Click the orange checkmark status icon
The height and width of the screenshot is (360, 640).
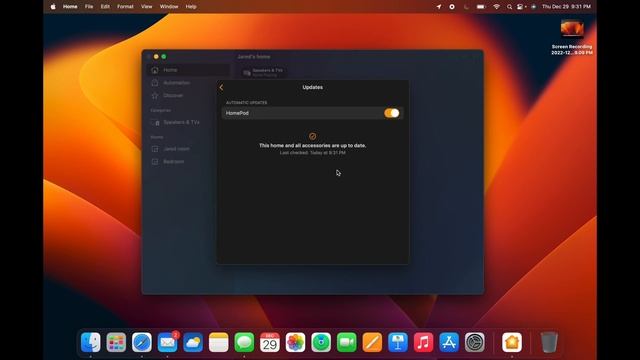tap(313, 136)
